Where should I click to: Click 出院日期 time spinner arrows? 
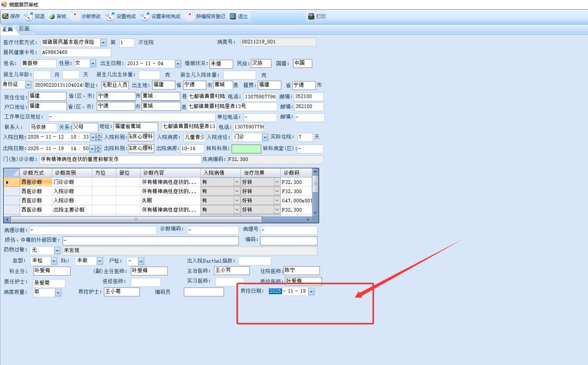click(98, 149)
